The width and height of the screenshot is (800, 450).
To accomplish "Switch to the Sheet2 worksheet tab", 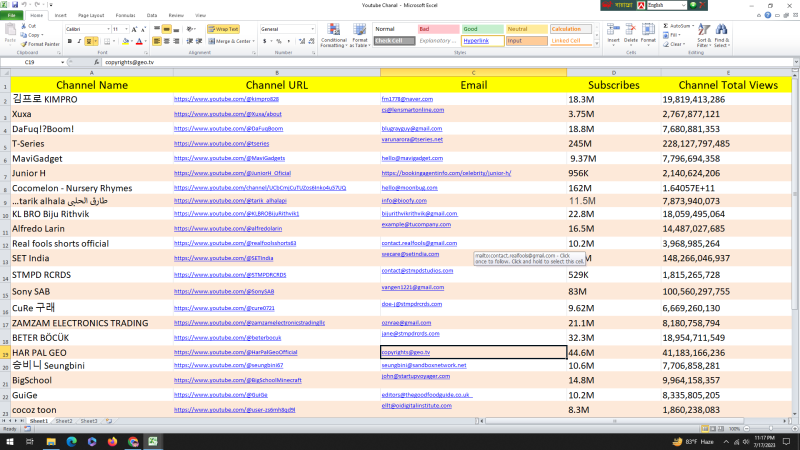I will pyautogui.click(x=64, y=421).
